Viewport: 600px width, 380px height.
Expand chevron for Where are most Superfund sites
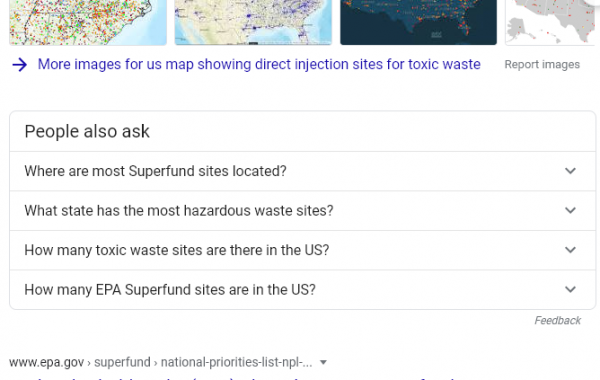[570, 171]
